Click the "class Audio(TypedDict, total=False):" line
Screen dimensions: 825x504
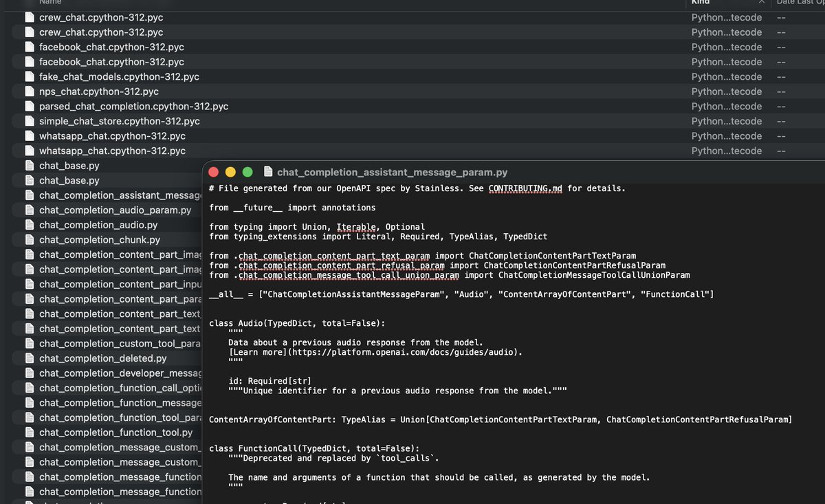click(x=297, y=323)
